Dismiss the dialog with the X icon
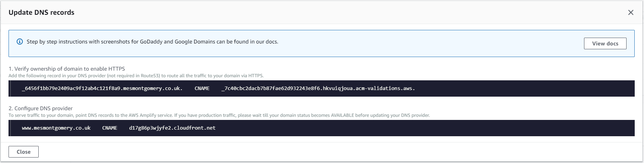 pos(630,12)
